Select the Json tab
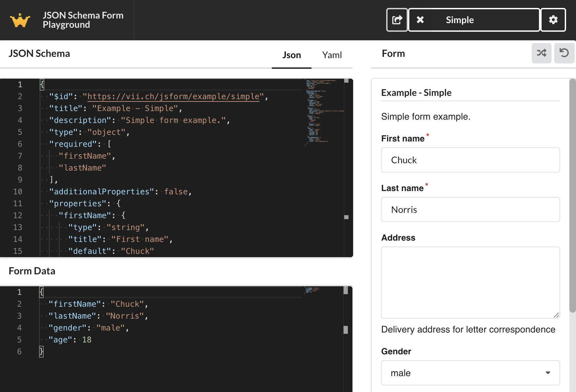Viewport: 576px width, 392px height. pos(291,55)
